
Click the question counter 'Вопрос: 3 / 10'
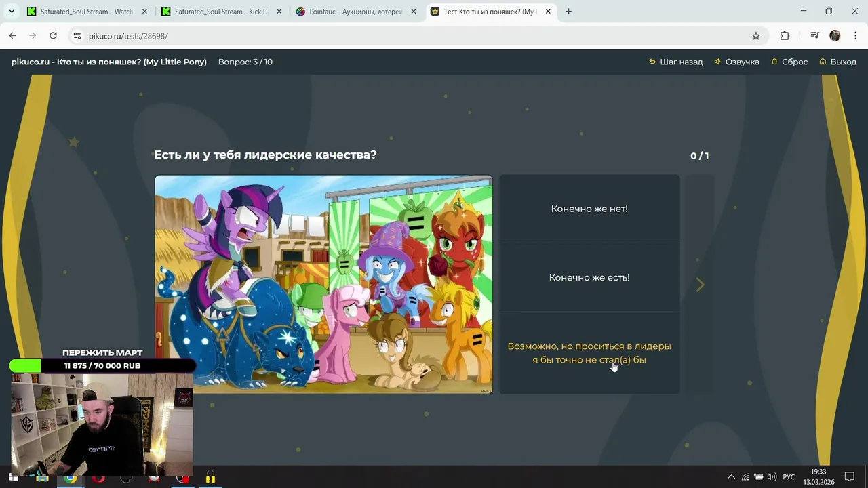pos(245,62)
